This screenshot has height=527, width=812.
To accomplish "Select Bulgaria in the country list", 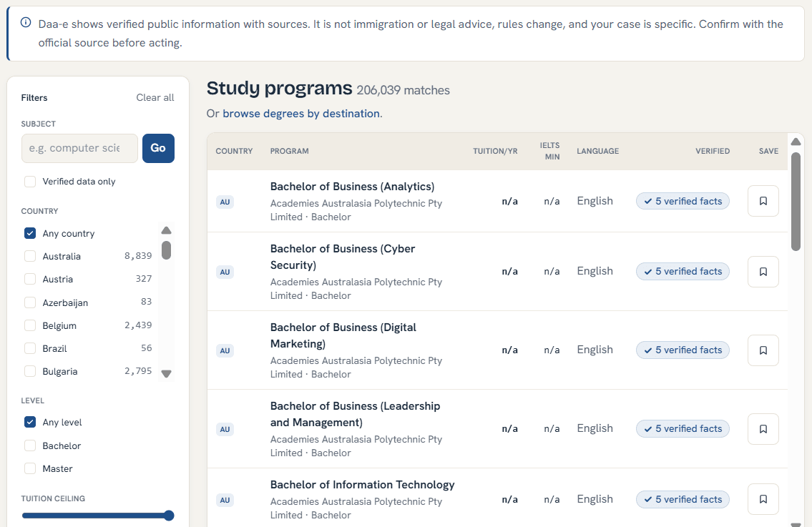I will [30, 371].
